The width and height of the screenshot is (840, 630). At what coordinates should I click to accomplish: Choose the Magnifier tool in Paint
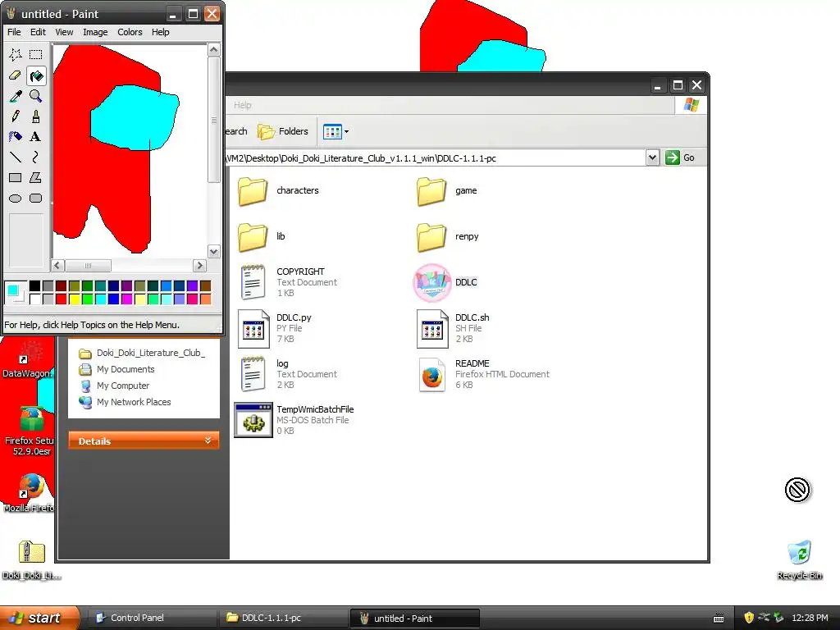(x=36, y=96)
